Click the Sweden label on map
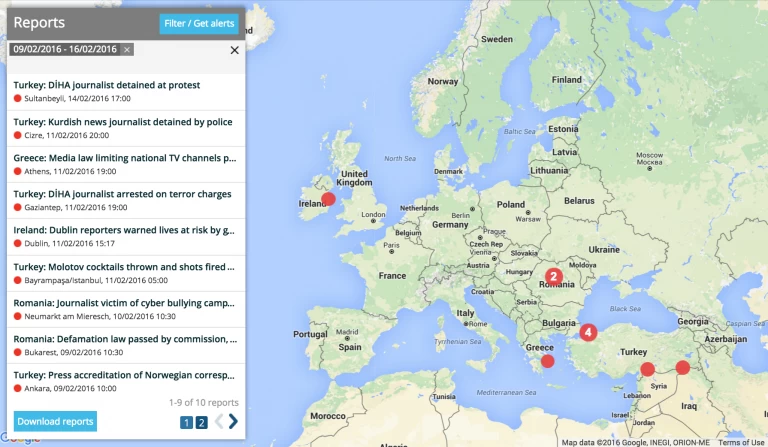The image size is (768, 447). click(x=497, y=39)
